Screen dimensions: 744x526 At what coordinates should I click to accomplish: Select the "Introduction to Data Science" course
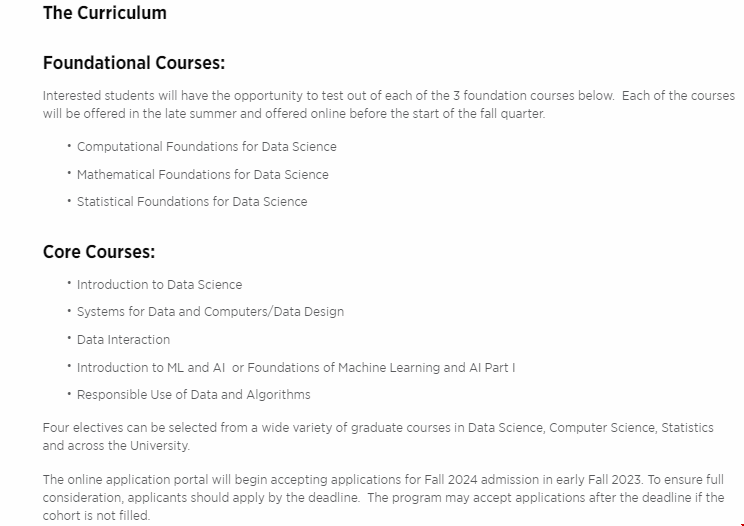[159, 285]
